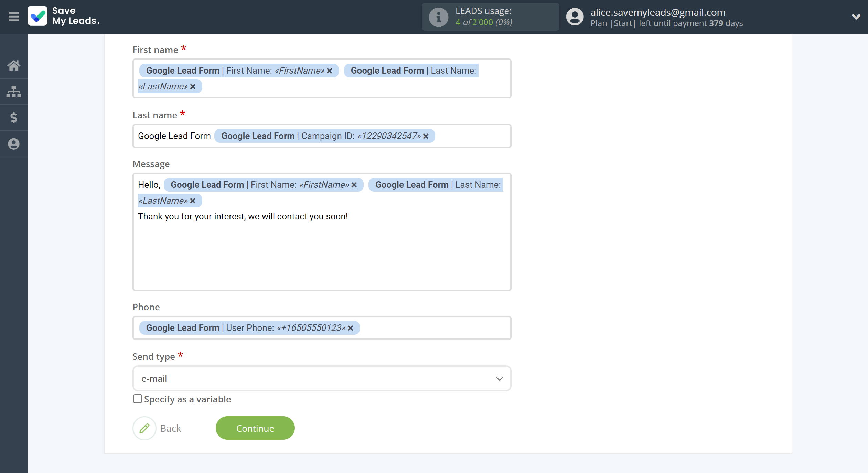Remove the FirstName tag from First name field
Screen dimensions: 868x473
click(330, 71)
